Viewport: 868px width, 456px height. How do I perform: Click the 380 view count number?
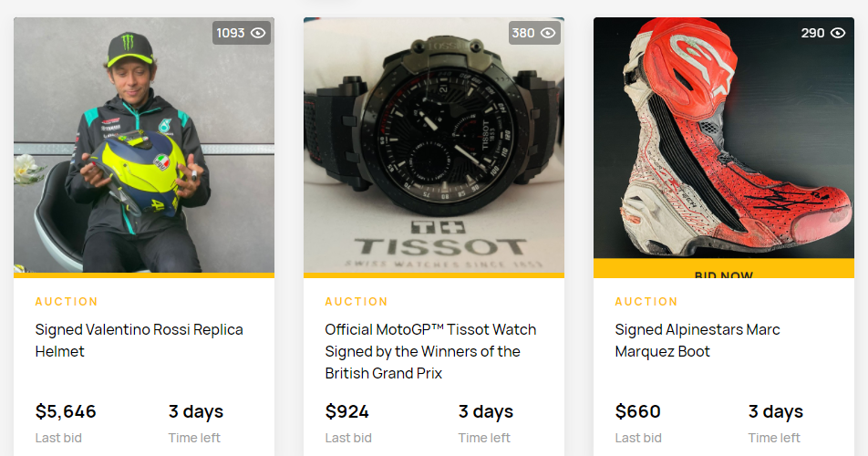coord(523,33)
